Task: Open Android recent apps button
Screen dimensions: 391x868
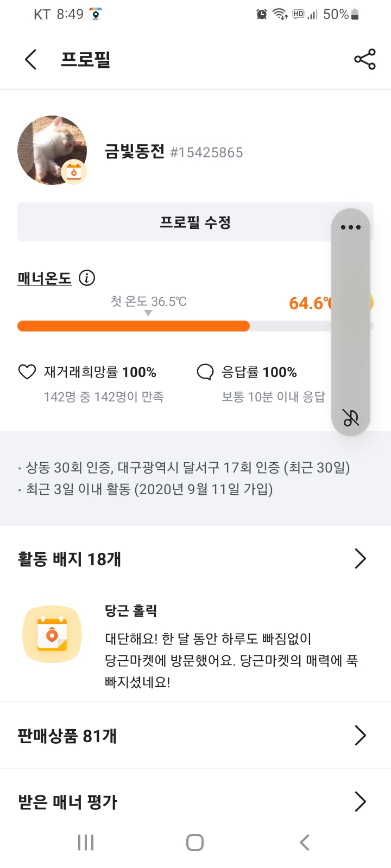Action: pyautogui.click(x=86, y=843)
